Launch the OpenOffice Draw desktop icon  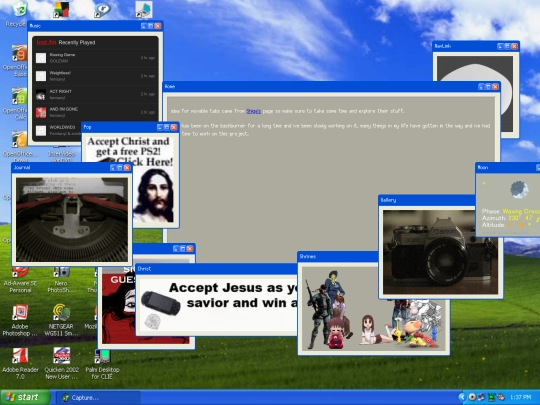click(19, 139)
